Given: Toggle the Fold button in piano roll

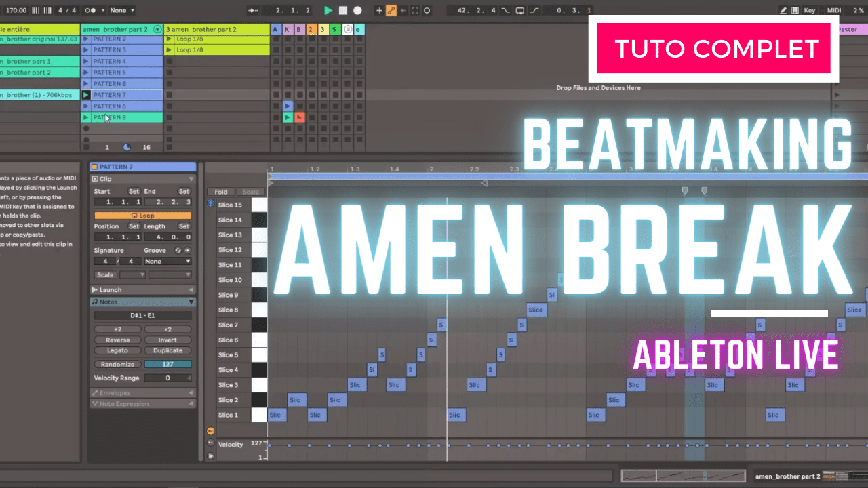Looking at the screenshot, I should pyautogui.click(x=221, y=192).
